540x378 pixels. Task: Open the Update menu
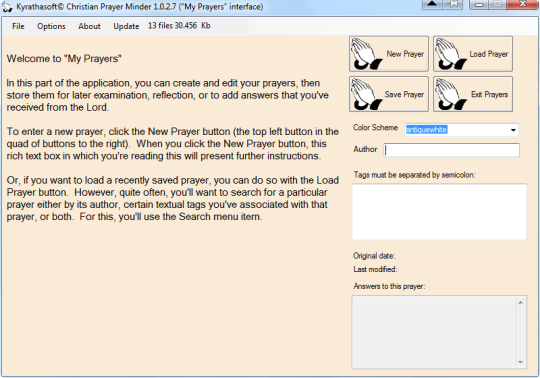[x=126, y=26]
